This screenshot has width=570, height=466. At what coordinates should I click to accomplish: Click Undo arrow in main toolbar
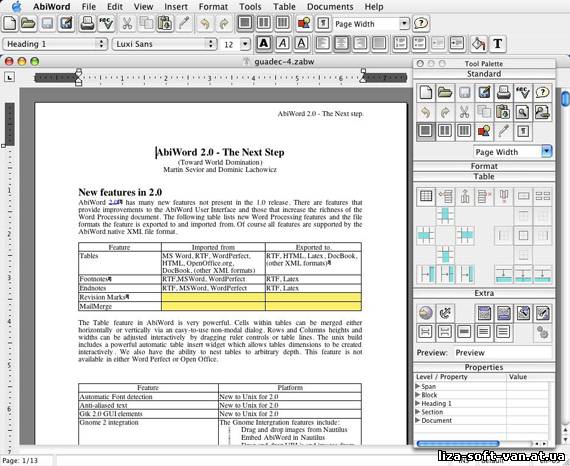pyautogui.click(x=205, y=24)
